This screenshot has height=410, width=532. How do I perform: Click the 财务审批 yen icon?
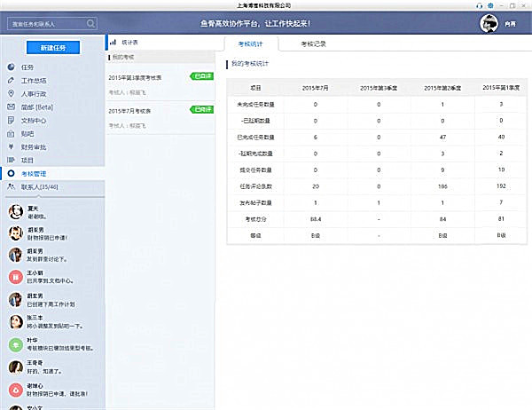[x=10, y=146]
